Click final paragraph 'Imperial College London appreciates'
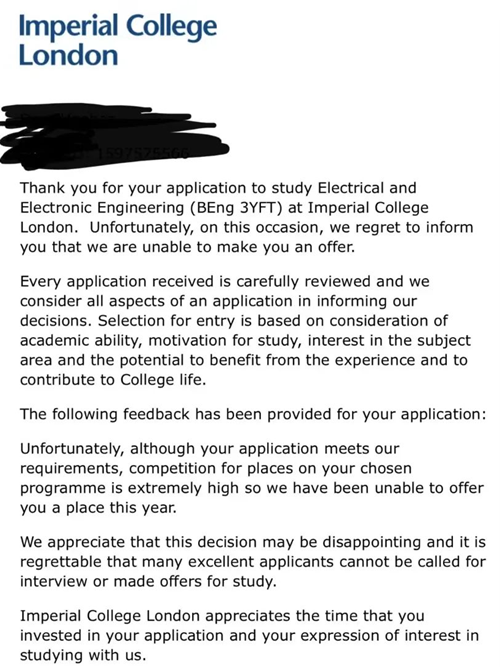 249,636
